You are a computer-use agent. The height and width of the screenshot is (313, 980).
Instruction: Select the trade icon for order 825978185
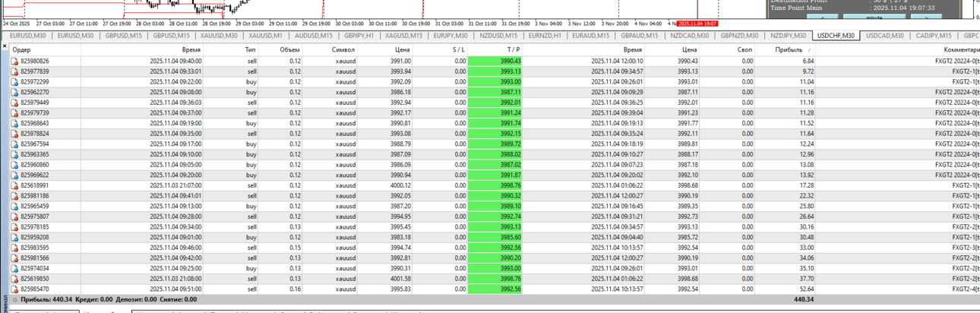coord(14,227)
